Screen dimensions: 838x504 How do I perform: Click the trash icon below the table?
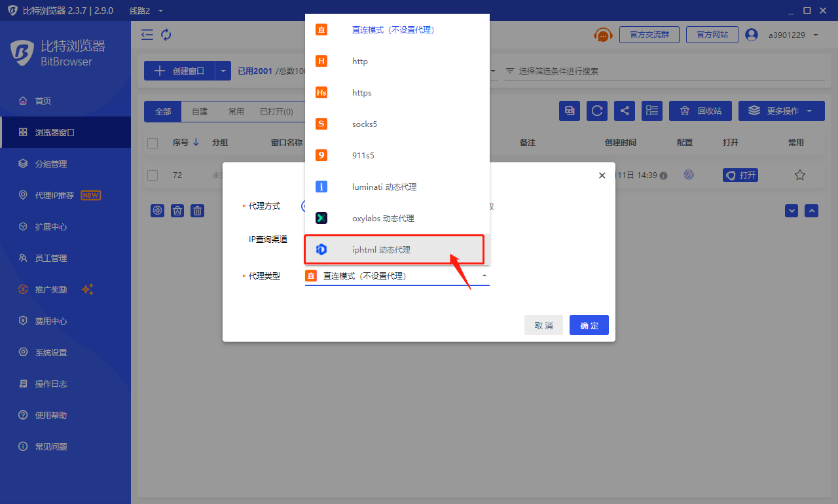pos(197,210)
